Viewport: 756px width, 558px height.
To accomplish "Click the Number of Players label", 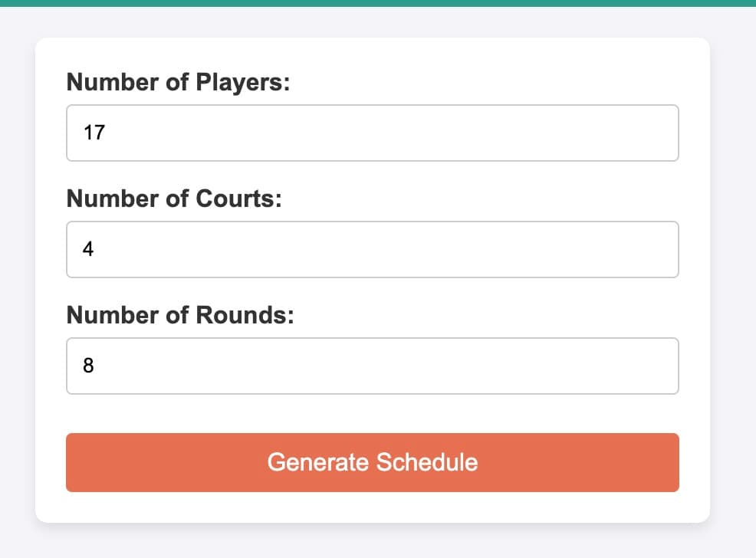I will 179,82.
